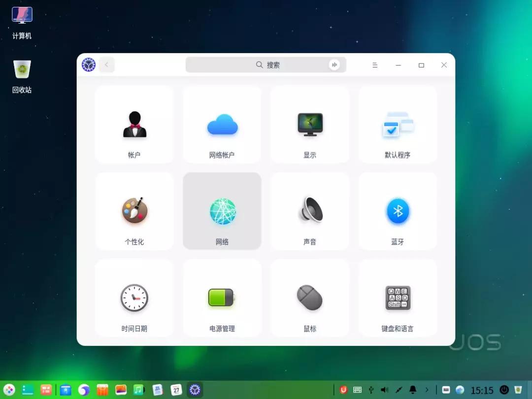
Task: Open the photo album in the dock
Action: [121, 390]
